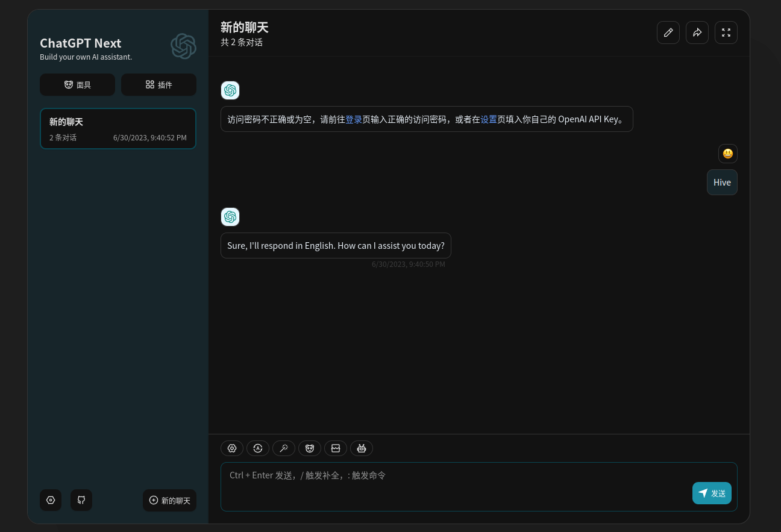Click the share arrow icon in chat header
The width and height of the screenshot is (781, 532).
[697, 33]
